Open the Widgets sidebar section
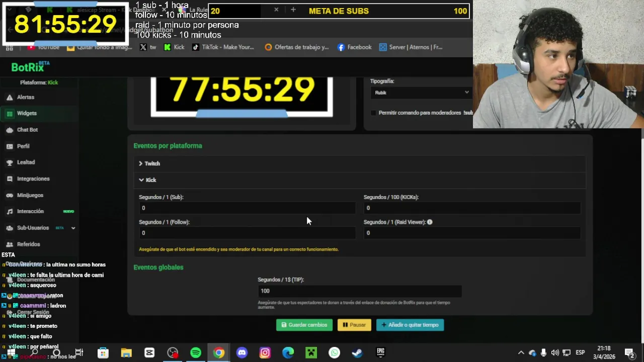 tap(27, 113)
